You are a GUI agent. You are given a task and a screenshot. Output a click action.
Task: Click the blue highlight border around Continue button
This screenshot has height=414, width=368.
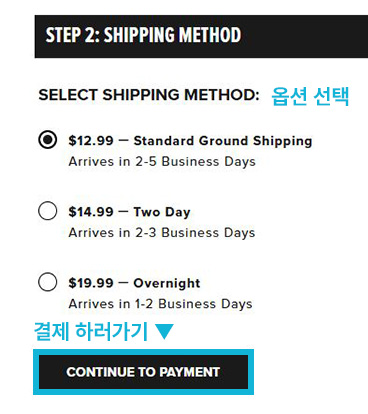pyautogui.click(x=143, y=352)
